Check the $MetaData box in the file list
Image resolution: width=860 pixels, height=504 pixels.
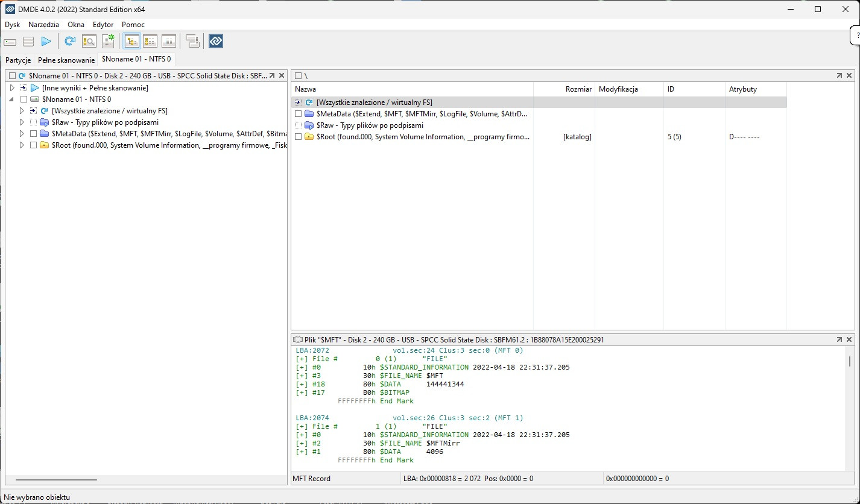(298, 114)
